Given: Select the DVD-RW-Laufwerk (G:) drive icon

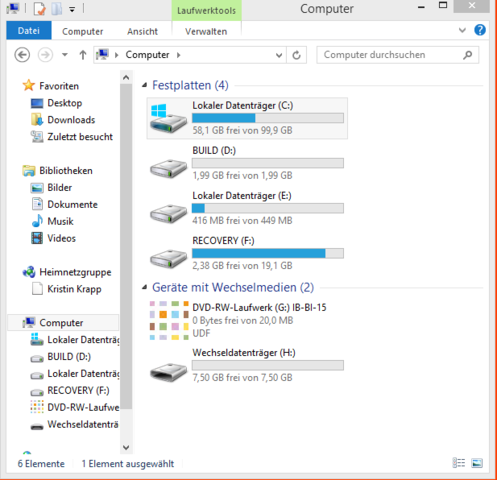Looking at the screenshot, I should [x=169, y=320].
